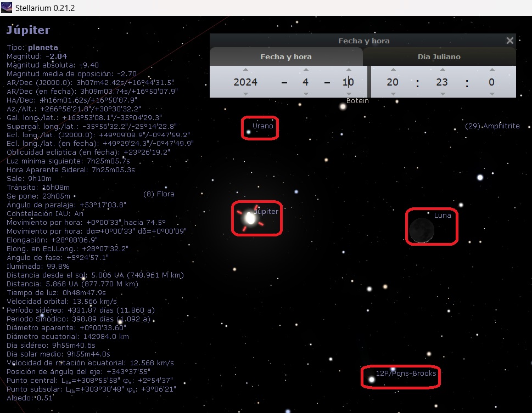532x413 pixels.
Task: Select the star Botein
Action: 343,106
